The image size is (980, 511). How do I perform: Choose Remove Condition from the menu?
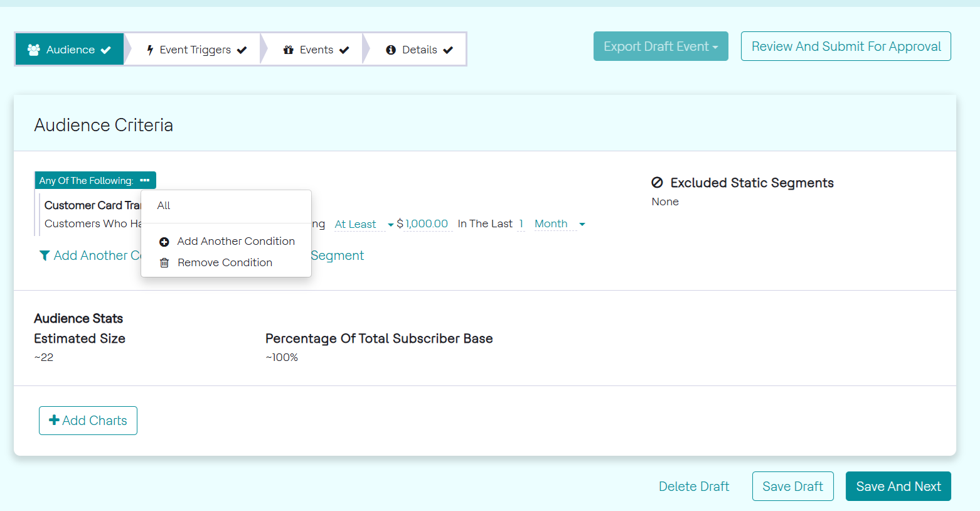(x=225, y=262)
